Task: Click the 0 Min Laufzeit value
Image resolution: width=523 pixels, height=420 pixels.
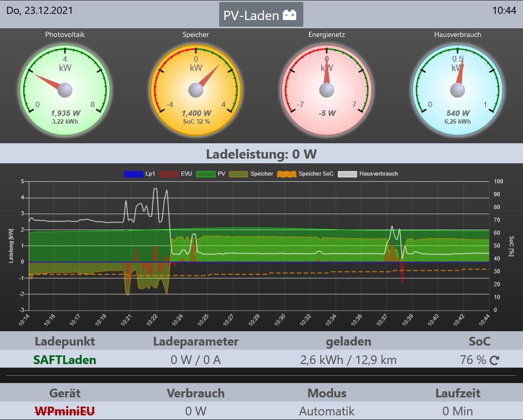Action: coord(458,411)
